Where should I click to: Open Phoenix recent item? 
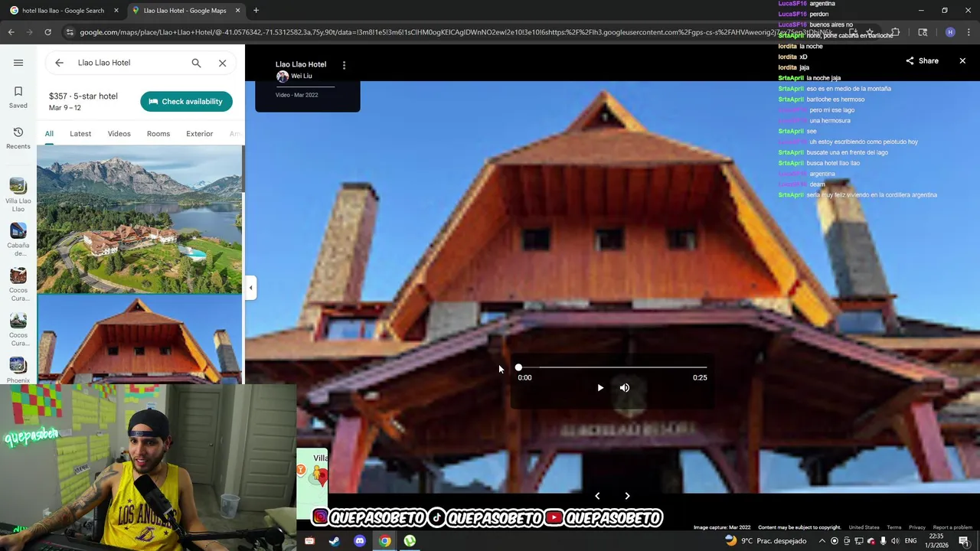pos(18,370)
